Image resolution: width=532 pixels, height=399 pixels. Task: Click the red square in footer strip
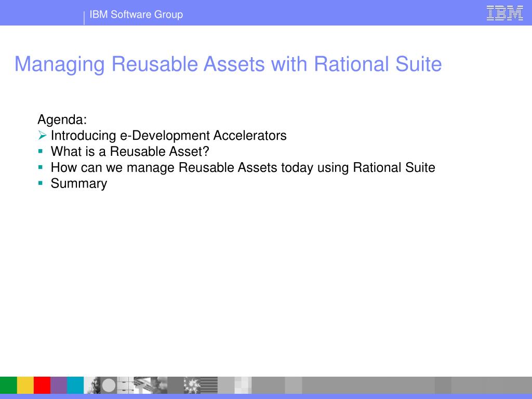point(42,385)
